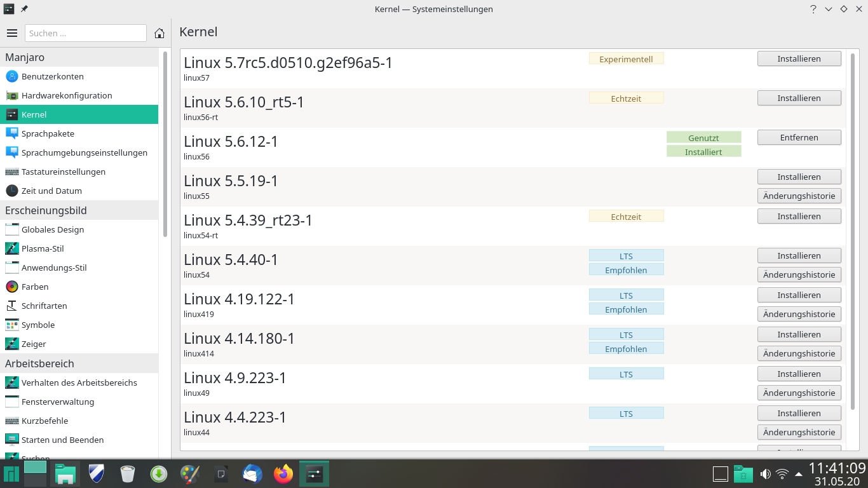Click the linux56-rt package name
The image size is (868, 488).
tap(201, 118)
